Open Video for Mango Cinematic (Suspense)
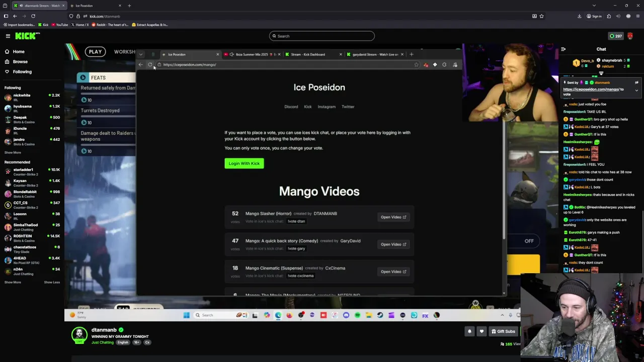644x362 pixels. pos(393,271)
